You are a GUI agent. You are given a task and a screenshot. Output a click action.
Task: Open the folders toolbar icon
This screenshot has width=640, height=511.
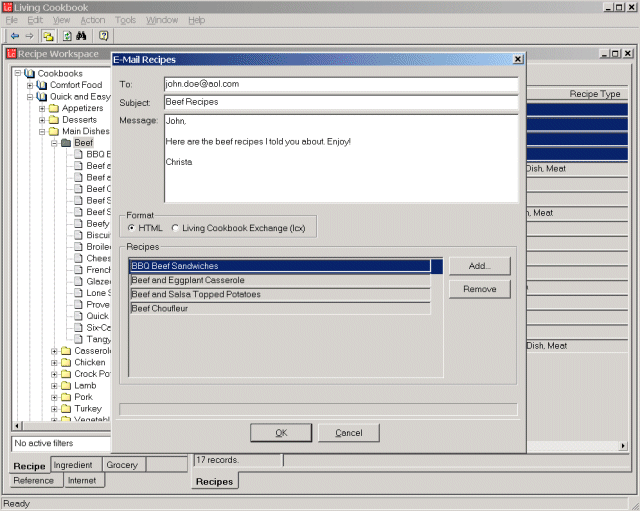(48, 36)
